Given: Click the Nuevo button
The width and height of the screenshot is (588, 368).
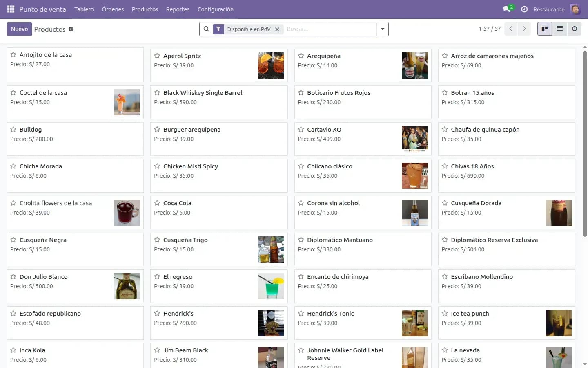Looking at the screenshot, I should point(19,29).
